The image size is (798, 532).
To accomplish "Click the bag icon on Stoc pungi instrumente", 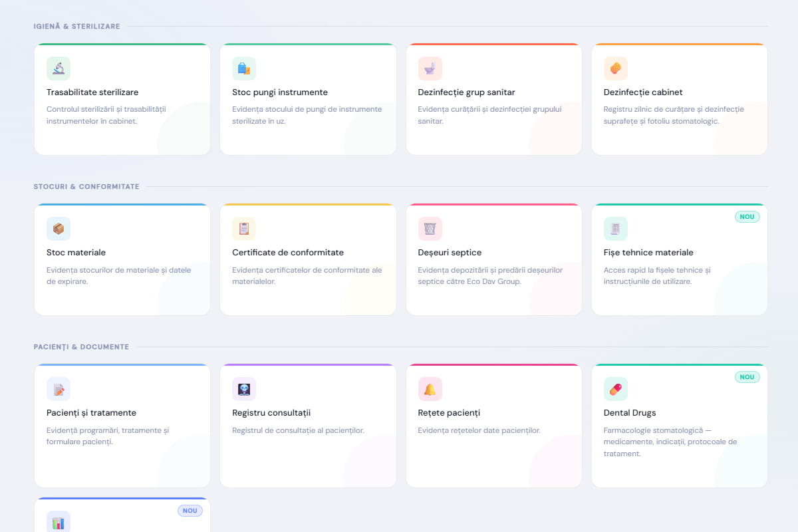I will [x=244, y=68].
